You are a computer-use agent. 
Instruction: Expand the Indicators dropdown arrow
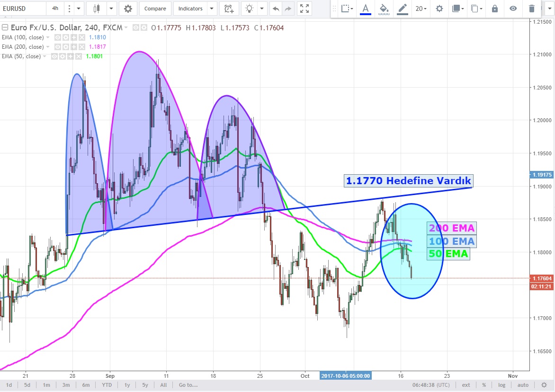(x=212, y=9)
